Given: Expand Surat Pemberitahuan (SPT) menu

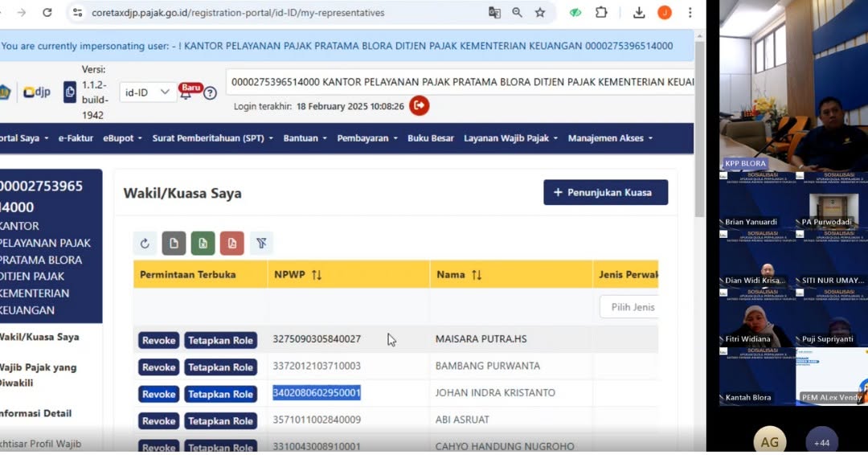Looking at the screenshot, I should (x=212, y=138).
